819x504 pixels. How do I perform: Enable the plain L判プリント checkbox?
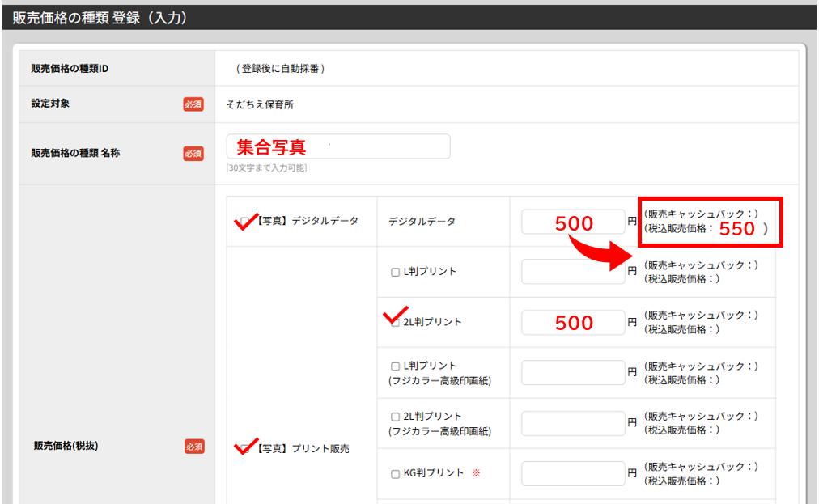pos(396,272)
